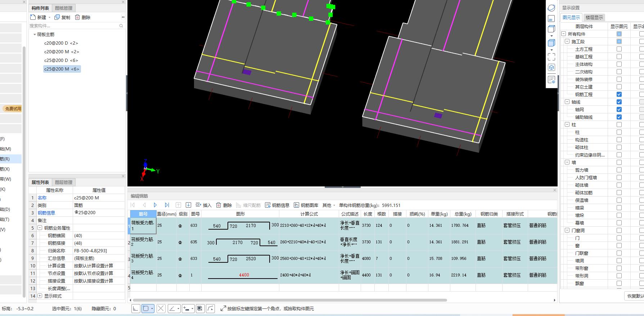Go to the previous rebar record
This screenshot has height=316, width=644.
(144, 205)
